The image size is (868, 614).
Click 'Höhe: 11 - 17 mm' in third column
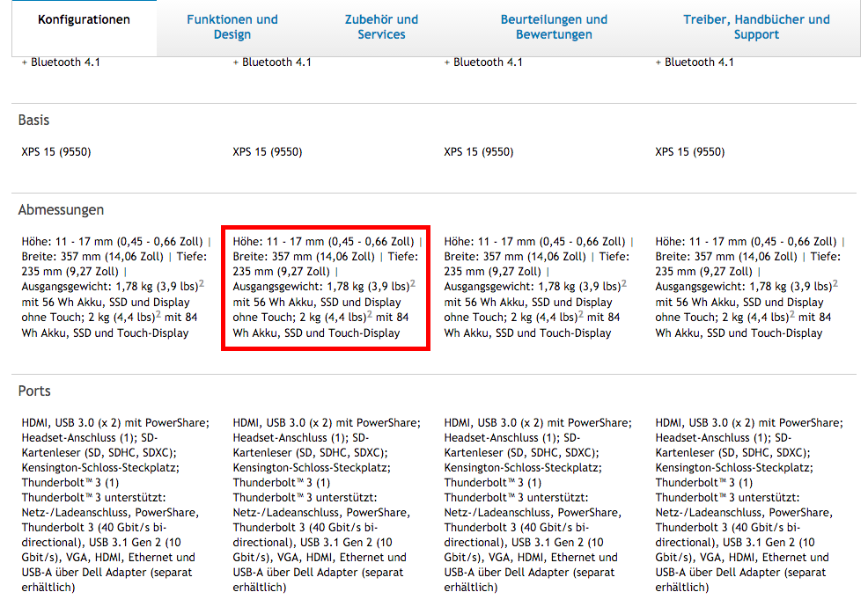click(490, 242)
